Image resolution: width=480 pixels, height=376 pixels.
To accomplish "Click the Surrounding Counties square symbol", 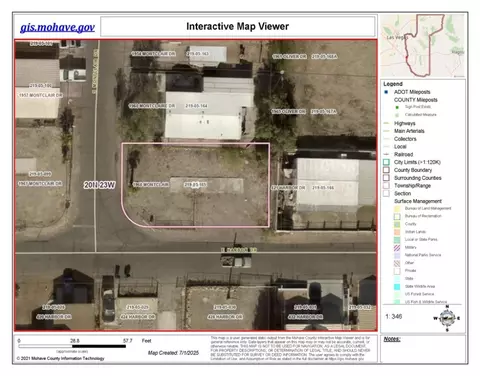I will point(386,178).
